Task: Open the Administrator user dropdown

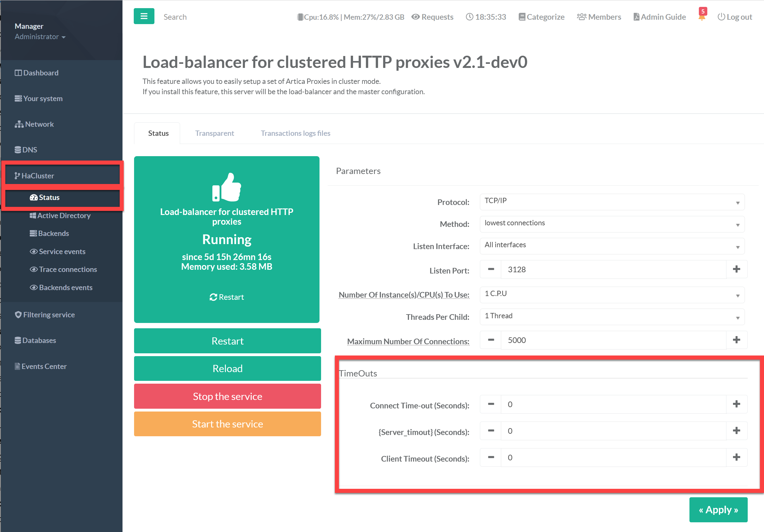Action: 40,37
